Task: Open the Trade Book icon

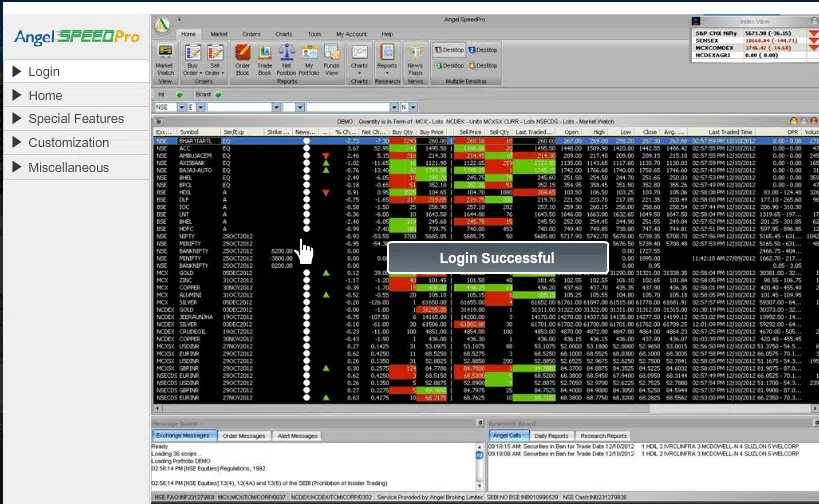Action: click(265, 60)
